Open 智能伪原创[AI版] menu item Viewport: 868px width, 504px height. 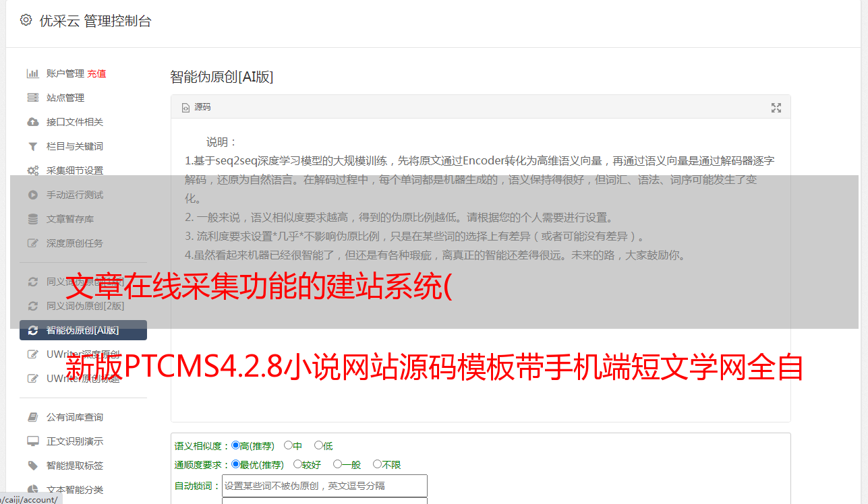(83, 330)
